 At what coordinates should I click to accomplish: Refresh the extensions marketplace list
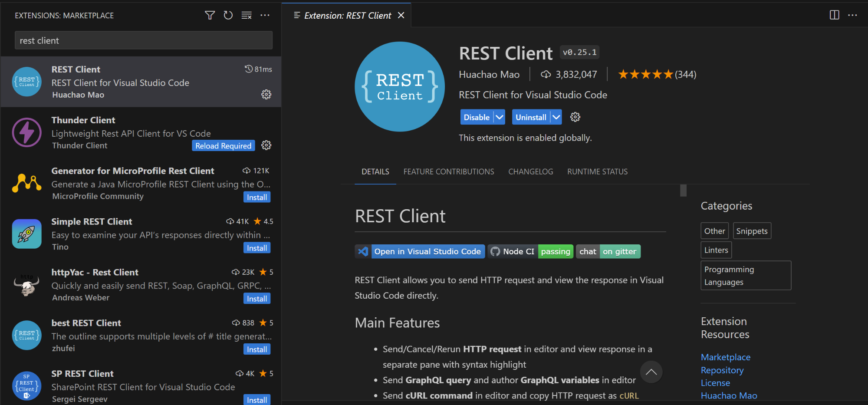[228, 16]
